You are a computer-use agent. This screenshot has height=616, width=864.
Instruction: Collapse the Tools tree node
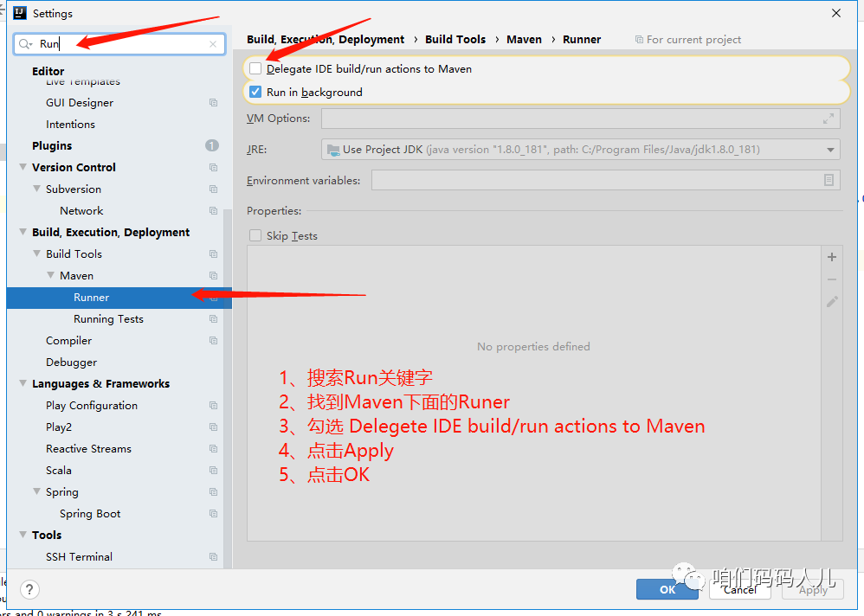pyautogui.click(x=23, y=535)
